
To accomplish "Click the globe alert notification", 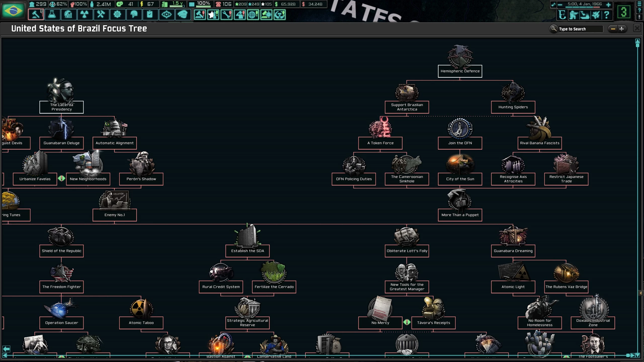I will [253, 15].
